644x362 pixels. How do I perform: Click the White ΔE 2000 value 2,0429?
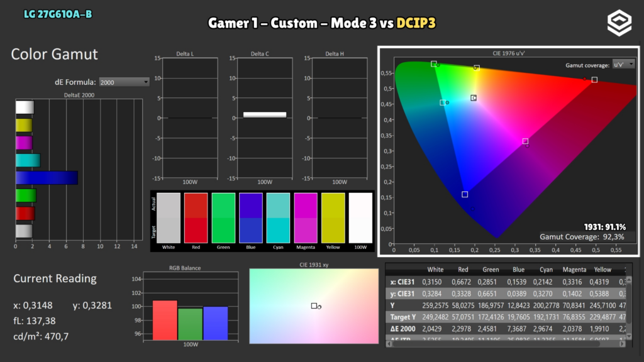(435, 329)
